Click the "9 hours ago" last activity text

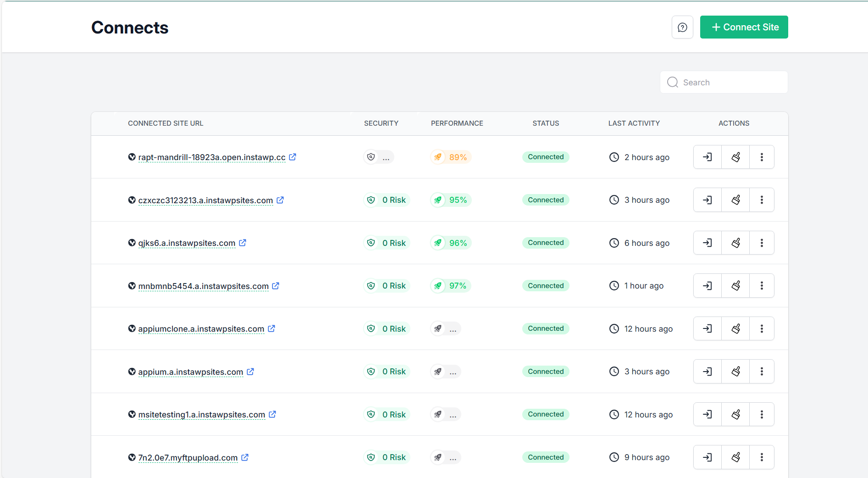647,457
